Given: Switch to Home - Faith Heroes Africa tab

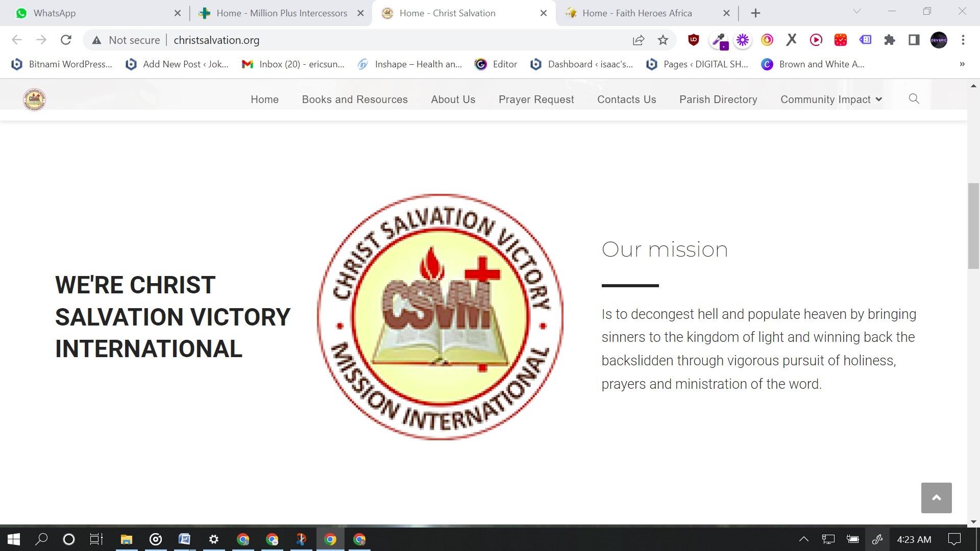Looking at the screenshot, I should [x=647, y=13].
